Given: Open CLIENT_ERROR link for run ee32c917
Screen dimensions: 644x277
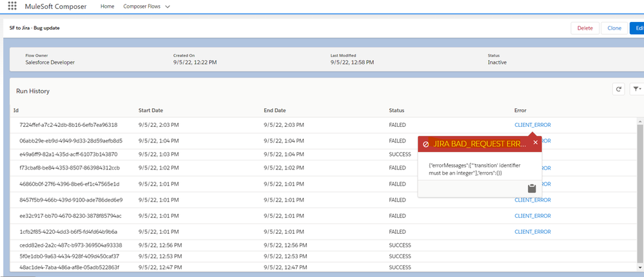Looking at the screenshot, I should coord(532,216).
